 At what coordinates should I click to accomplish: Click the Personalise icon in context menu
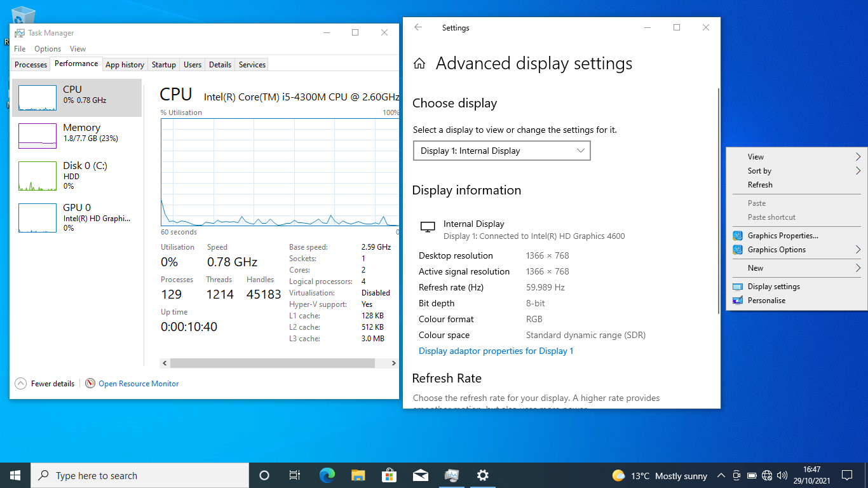737,301
